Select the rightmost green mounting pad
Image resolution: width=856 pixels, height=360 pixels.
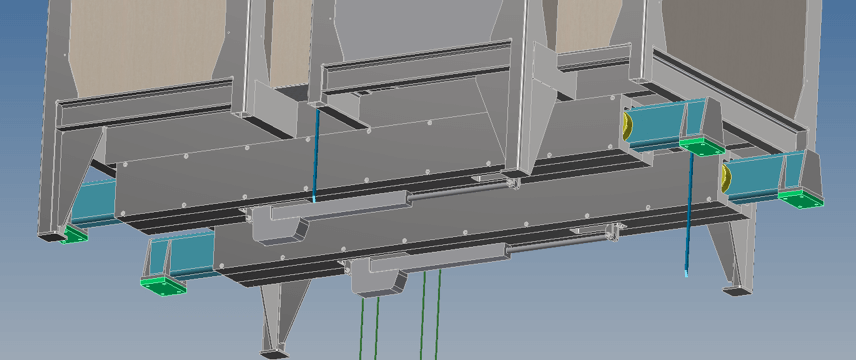click(801, 198)
